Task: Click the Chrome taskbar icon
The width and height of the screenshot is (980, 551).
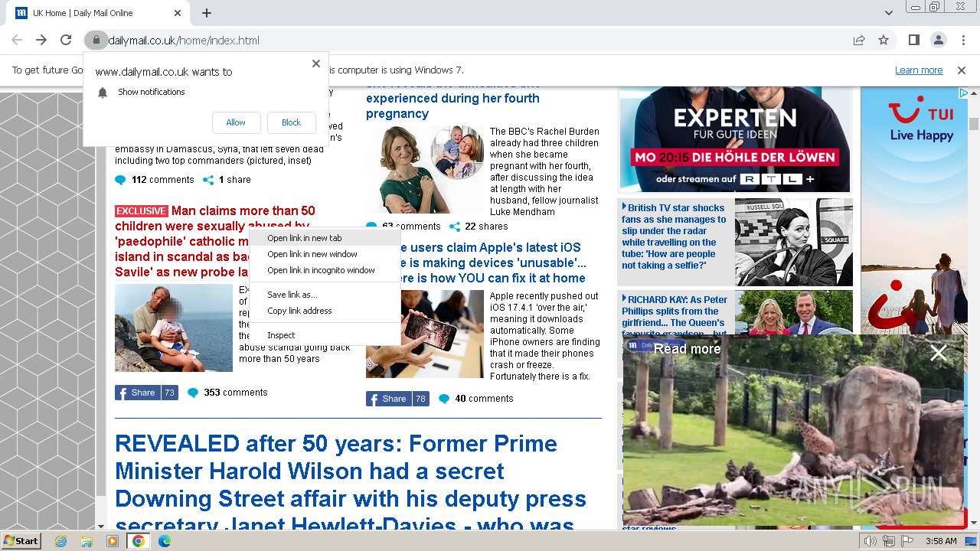Action: point(139,541)
